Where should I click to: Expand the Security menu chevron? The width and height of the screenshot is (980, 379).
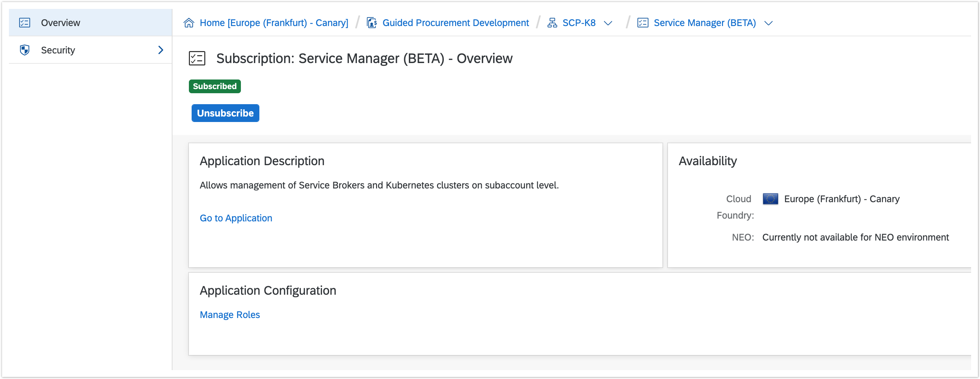[160, 50]
